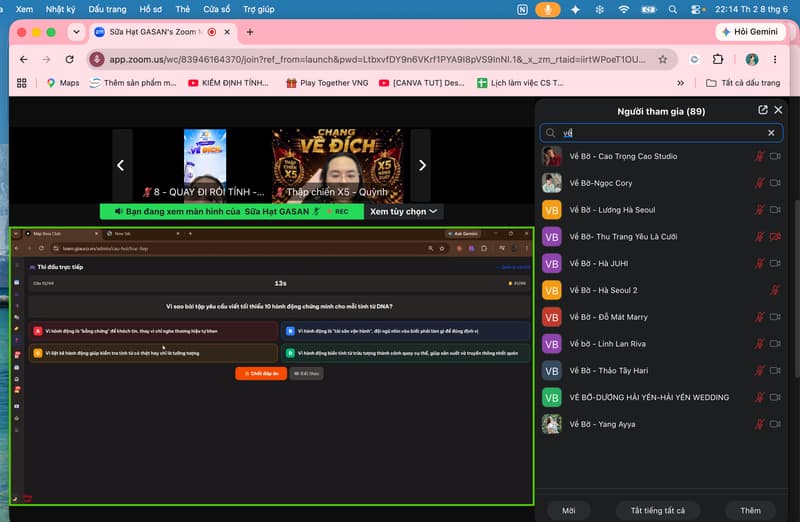Click the Zoom URL address bar
Image resolution: width=800 pixels, height=522 pixels.
(377, 60)
